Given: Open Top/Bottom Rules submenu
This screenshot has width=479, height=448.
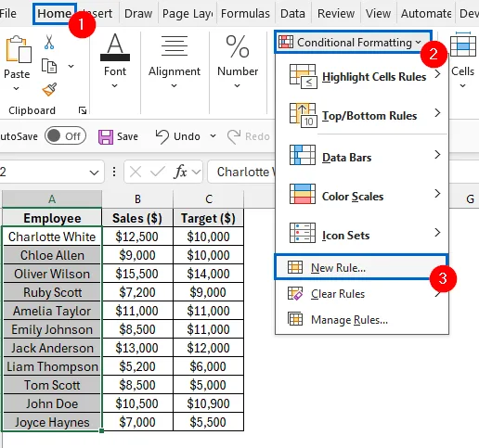Looking at the screenshot, I should click(362, 115).
